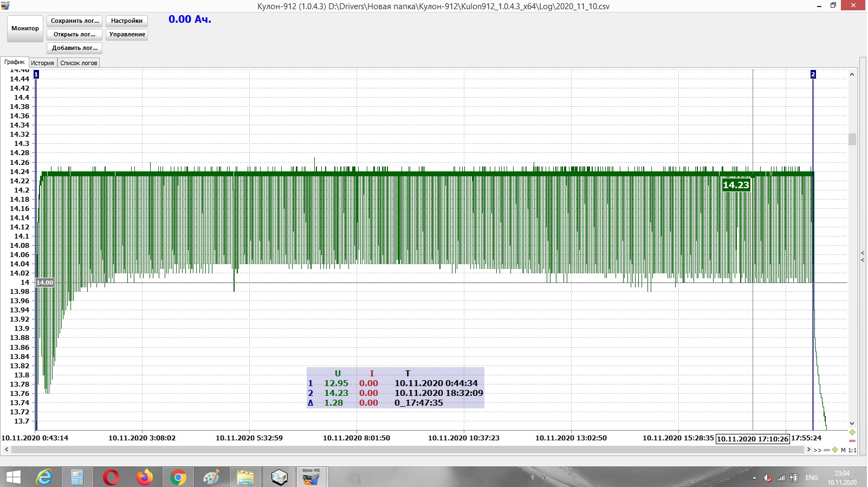Click the M control beside 1:1
The width and height of the screenshot is (868, 487).
tap(843, 450)
